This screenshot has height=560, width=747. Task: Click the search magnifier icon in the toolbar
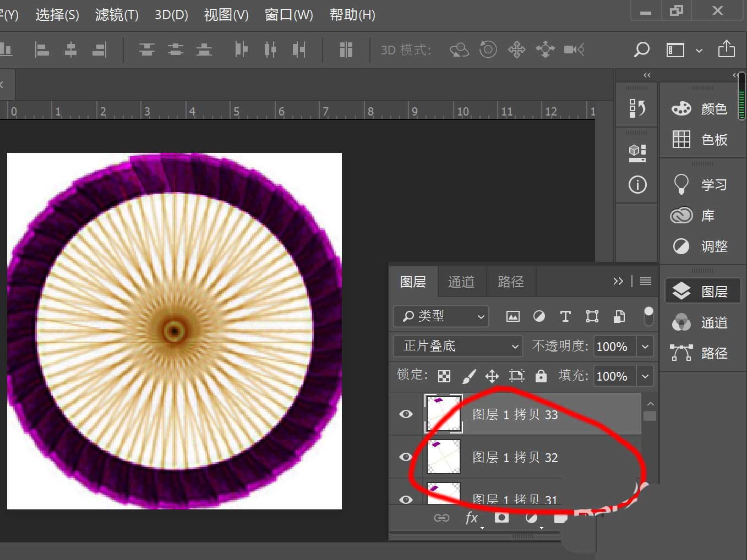click(641, 50)
